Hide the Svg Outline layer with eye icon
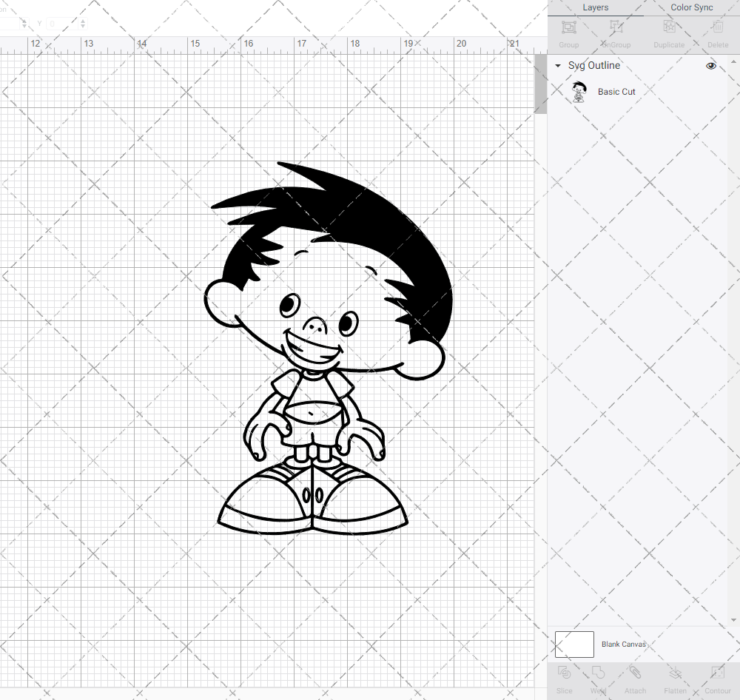 pos(710,66)
